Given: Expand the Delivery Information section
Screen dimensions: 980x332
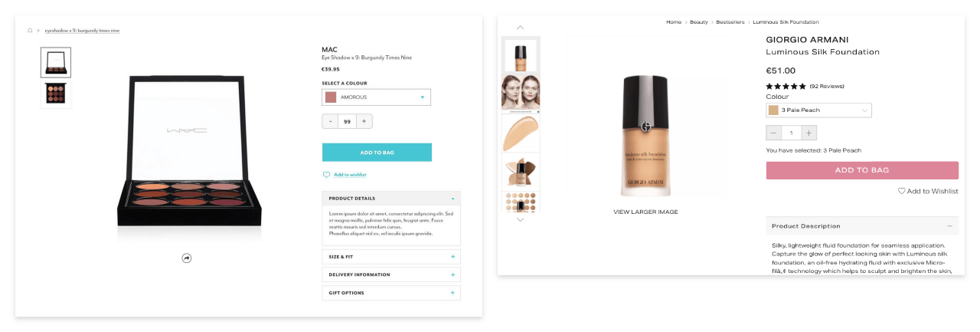Looking at the screenshot, I should [x=391, y=274].
